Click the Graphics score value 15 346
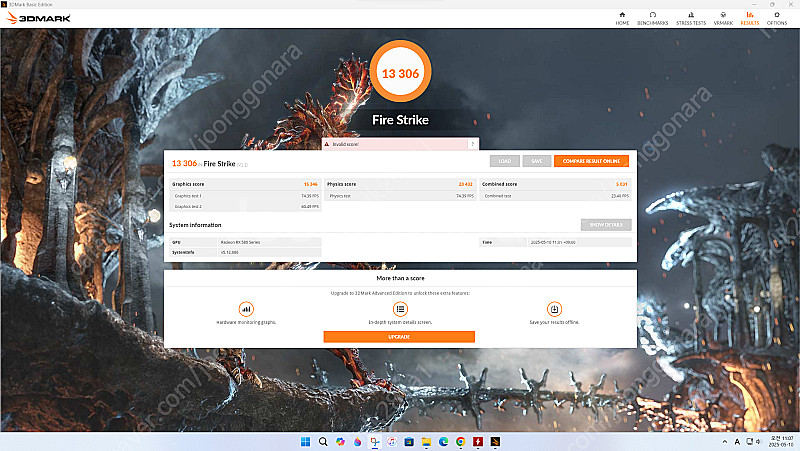The image size is (800, 451). click(310, 184)
